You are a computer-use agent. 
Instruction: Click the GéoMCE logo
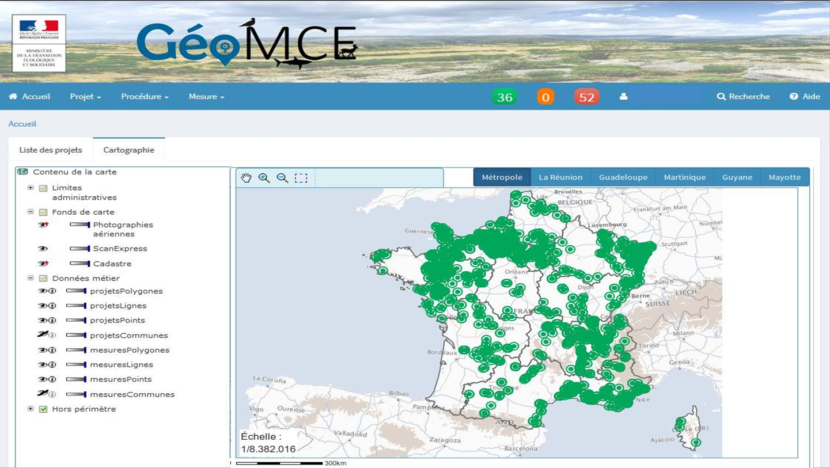coord(248,43)
